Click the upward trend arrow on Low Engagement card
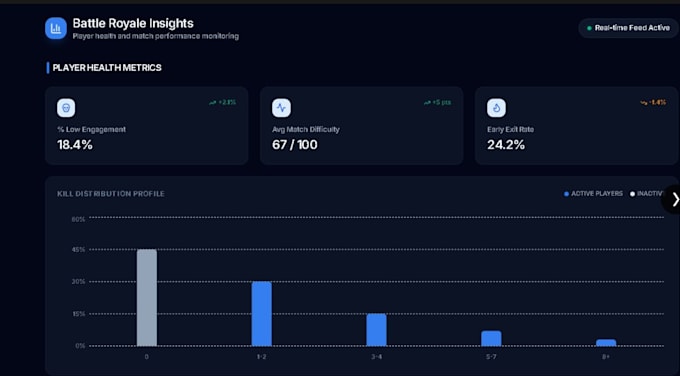 coord(212,103)
